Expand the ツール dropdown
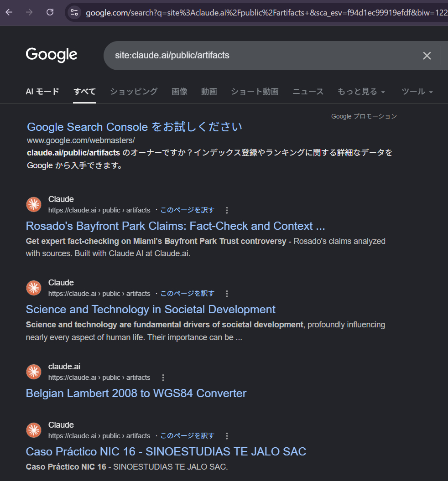The width and height of the screenshot is (448, 481). tap(417, 92)
